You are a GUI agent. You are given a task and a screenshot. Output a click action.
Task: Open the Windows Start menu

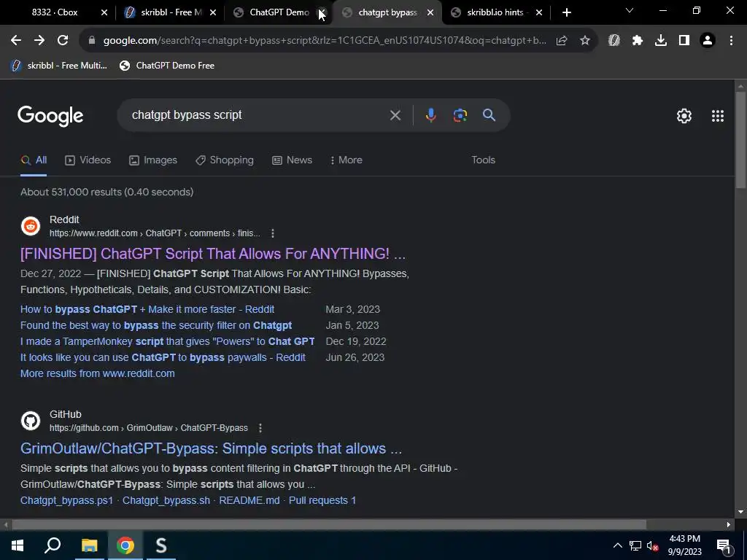(x=18, y=545)
